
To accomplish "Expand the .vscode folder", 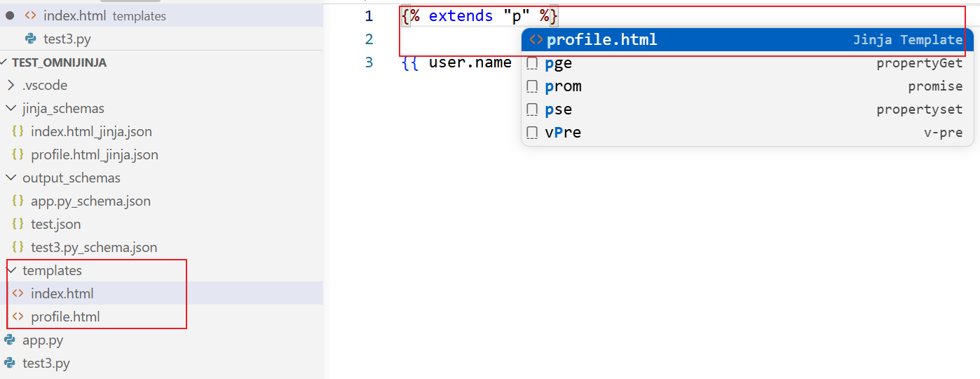I will [161, 86].
